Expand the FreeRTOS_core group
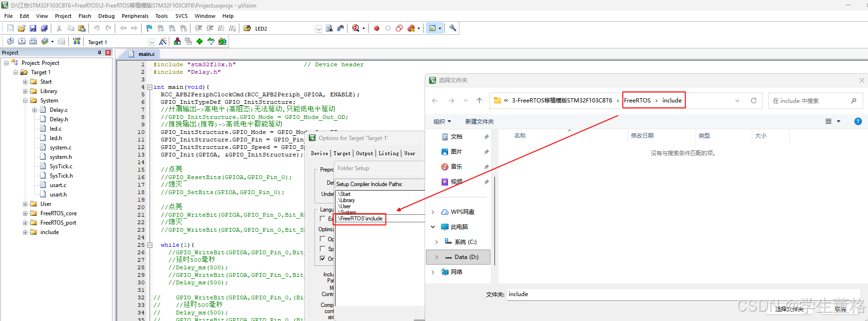 tap(25, 213)
